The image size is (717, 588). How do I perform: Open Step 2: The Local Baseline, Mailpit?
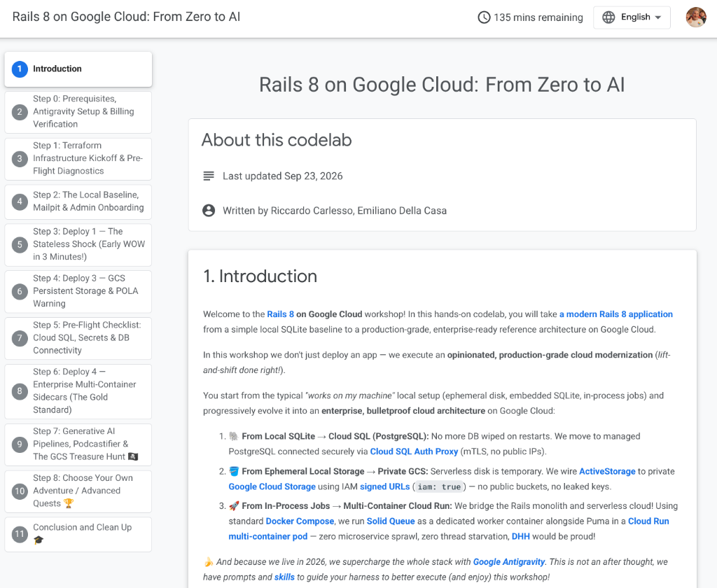[78, 202]
